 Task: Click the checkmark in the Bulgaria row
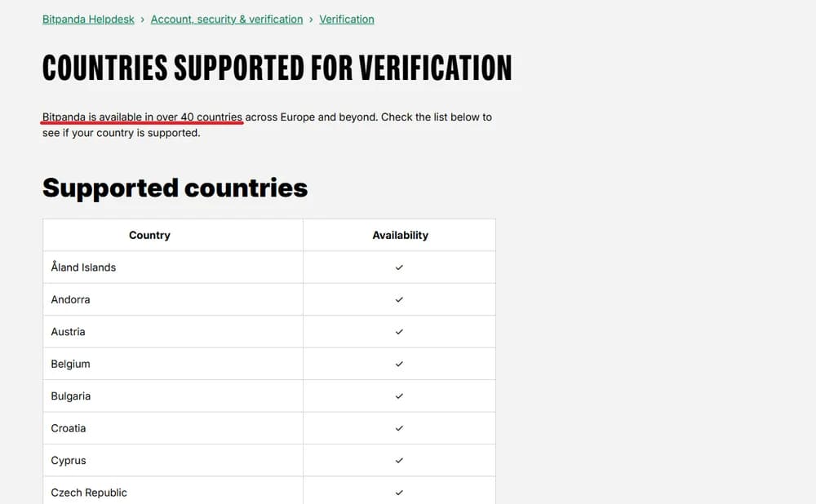pyautogui.click(x=399, y=396)
